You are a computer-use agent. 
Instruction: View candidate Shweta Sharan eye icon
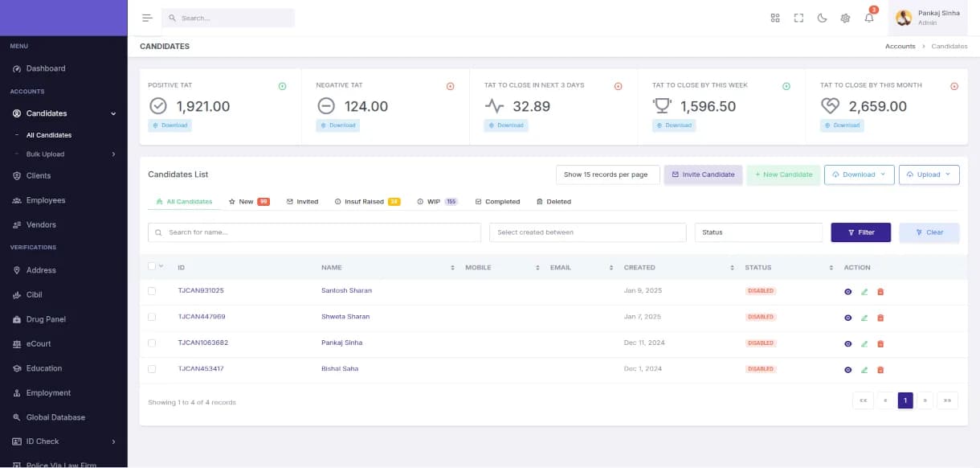click(x=848, y=318)
